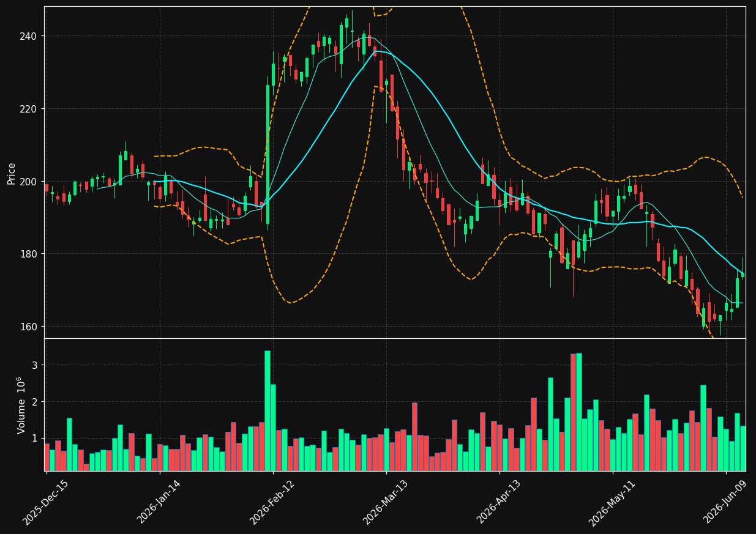Click the 200 price axis tick
This screenshot has width=756, height=534.
28,182
